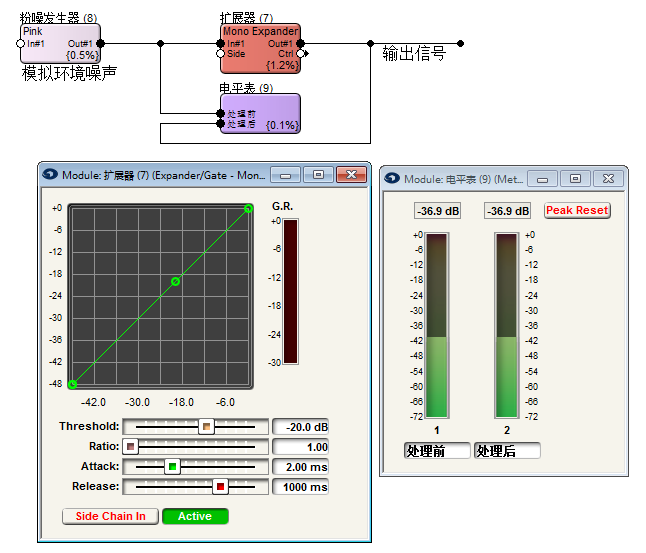Select the bottom-left curve point in expander graph
This screenshot has width=646, height=553.
(x=73, y=384)
